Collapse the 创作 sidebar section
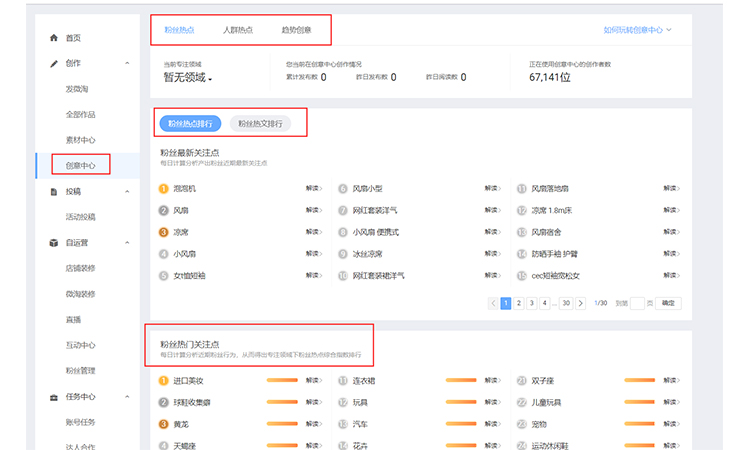Viewport: 750px width, 450px height. point(127,63)
